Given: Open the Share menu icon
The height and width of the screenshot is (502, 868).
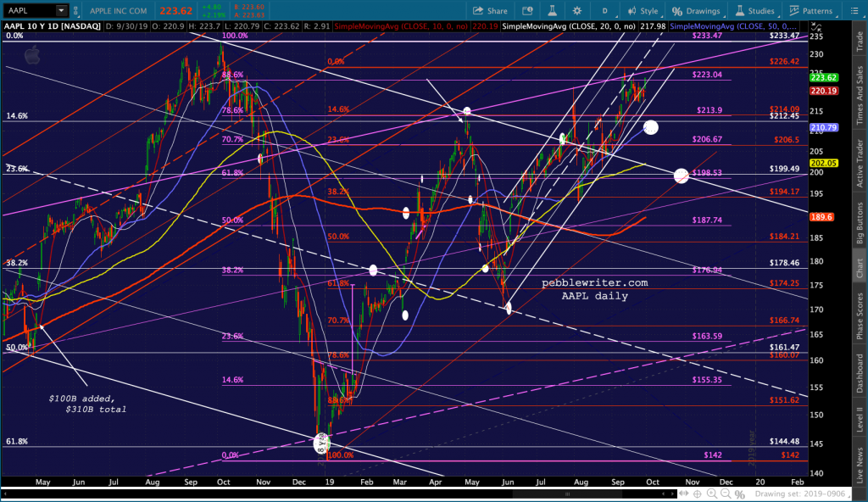Looking at the screenshot, I should click(490, 10).
